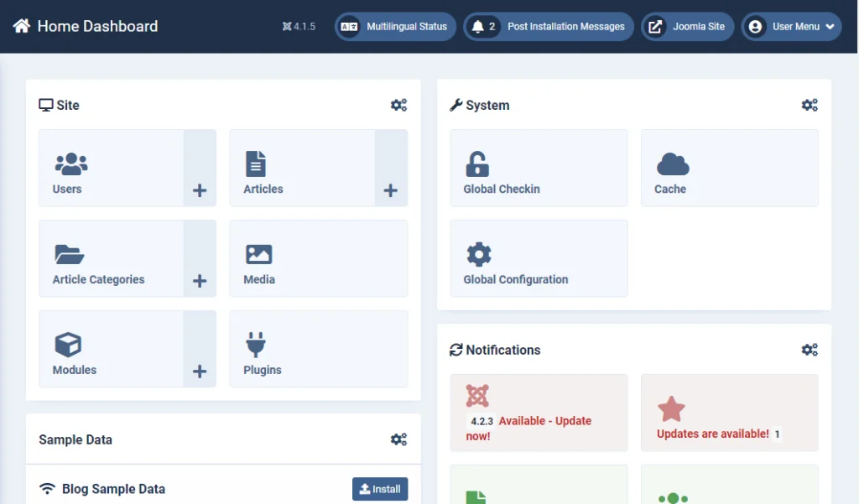Install the Blog Sample Data

pyautogui.click(x=380, y=489)
